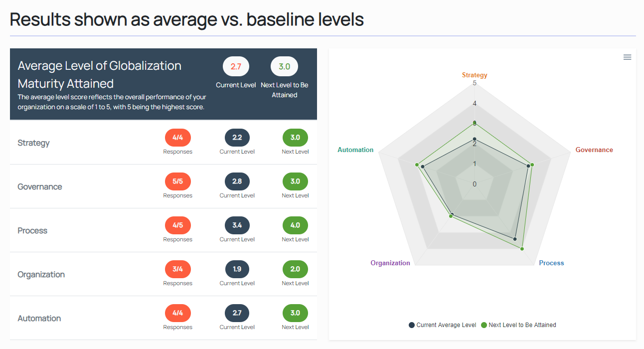This screenshot has height=349, width=644.
Task: Select the Governance row label
Action: pos(40,187)
